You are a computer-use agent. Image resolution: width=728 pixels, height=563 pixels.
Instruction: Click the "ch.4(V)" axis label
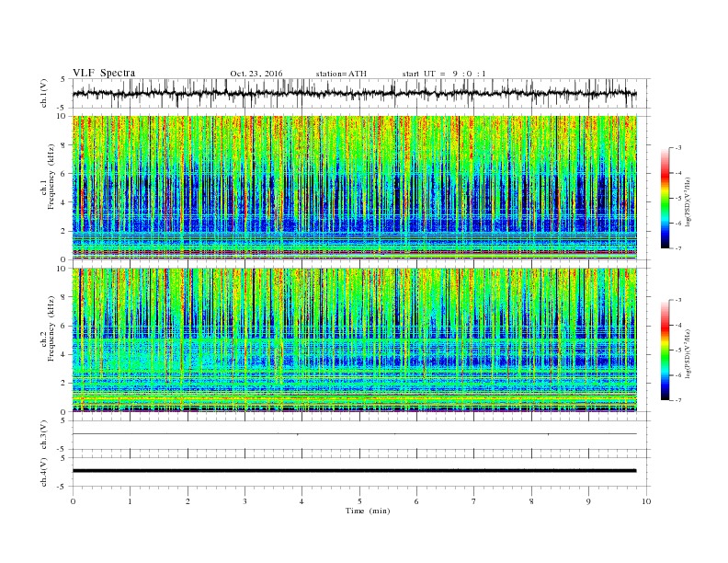(44, 472)
